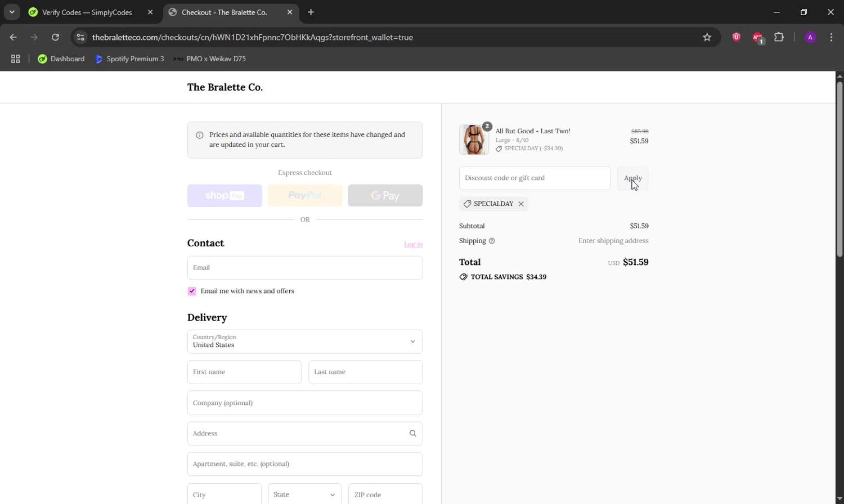Open the Extensions puzzle menu
This screenshot has height=504, width=844.
pos(779,37)
